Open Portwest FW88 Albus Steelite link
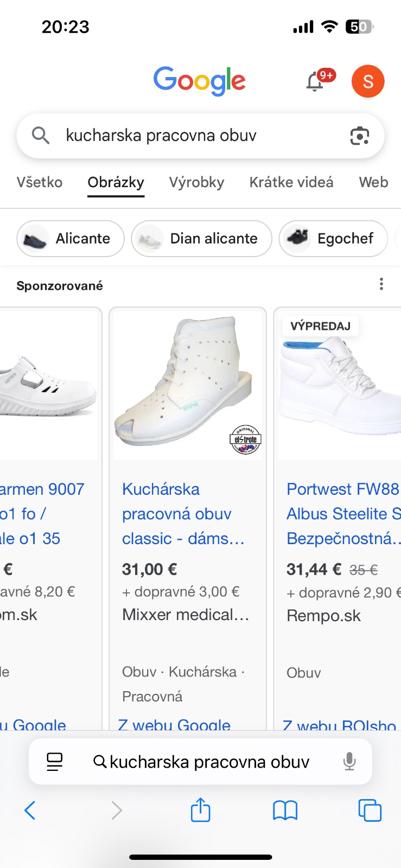 343,514
